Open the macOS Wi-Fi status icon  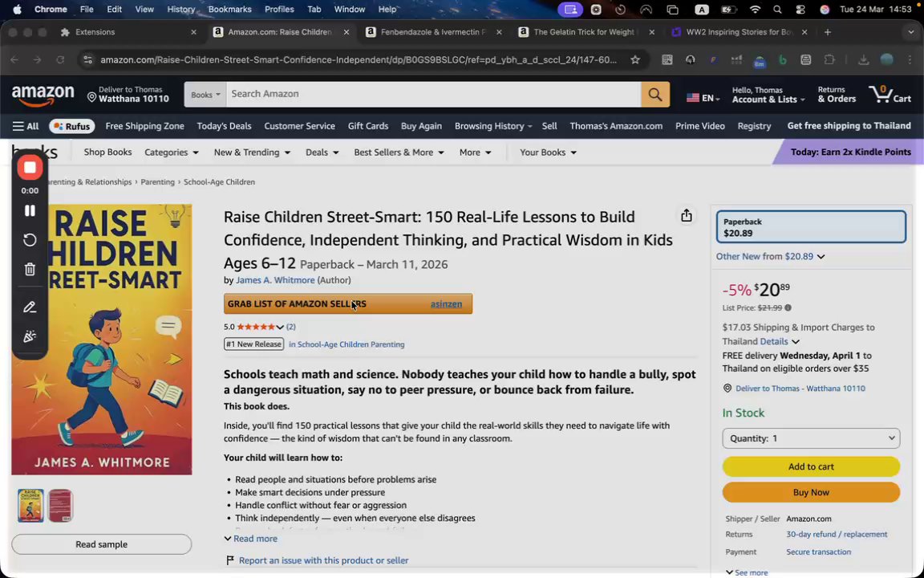pyautogui.click(x=755, y=10)
